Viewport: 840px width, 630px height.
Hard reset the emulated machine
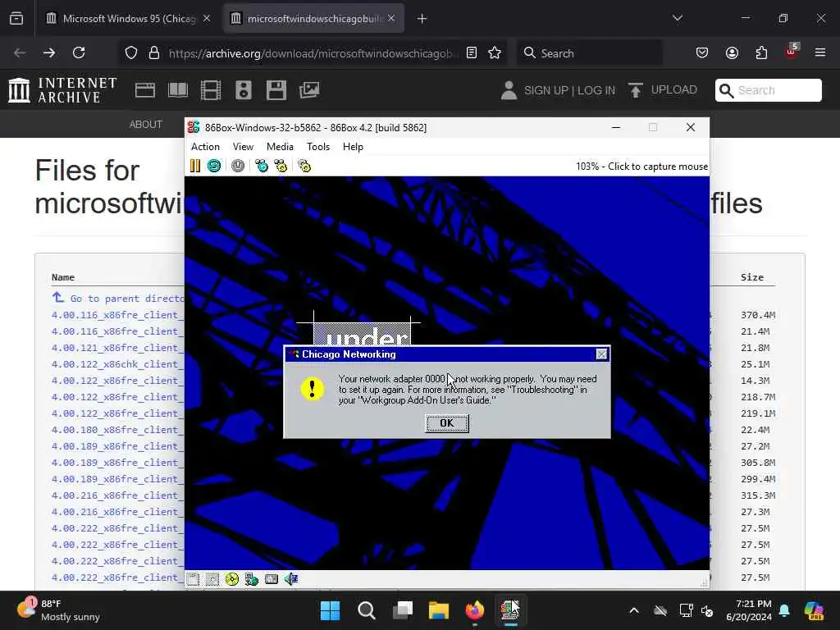pyautogui.click(x=214, y=166)
